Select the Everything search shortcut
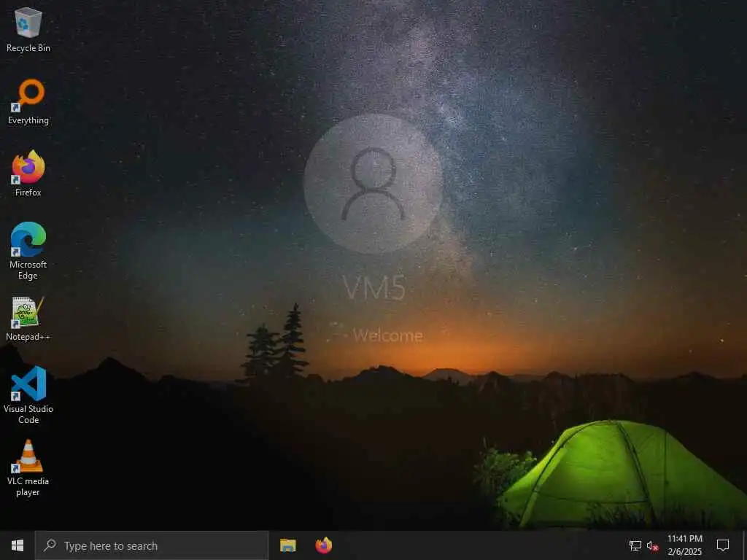Viewport: 747px width, 560px height. [28, 102]
